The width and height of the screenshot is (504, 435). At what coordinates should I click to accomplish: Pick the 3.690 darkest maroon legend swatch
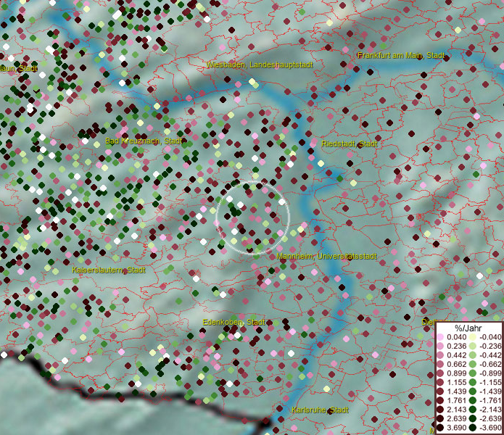[x=440, y=428]
